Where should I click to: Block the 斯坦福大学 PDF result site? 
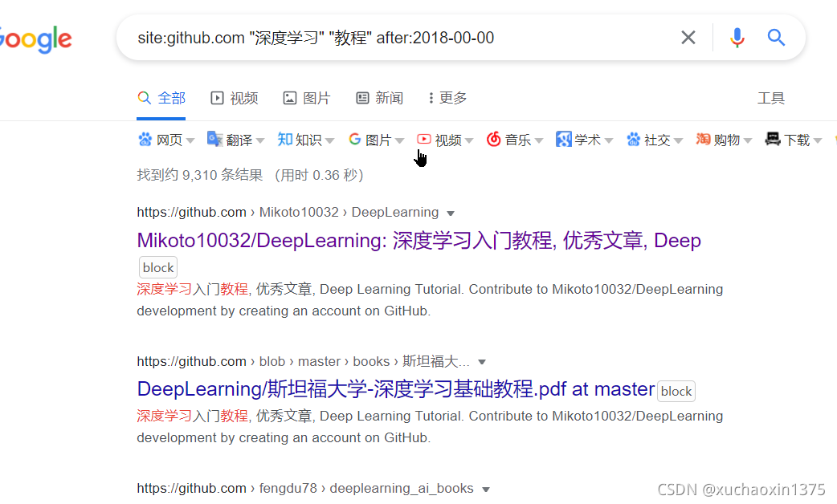[x=676, y=391]
